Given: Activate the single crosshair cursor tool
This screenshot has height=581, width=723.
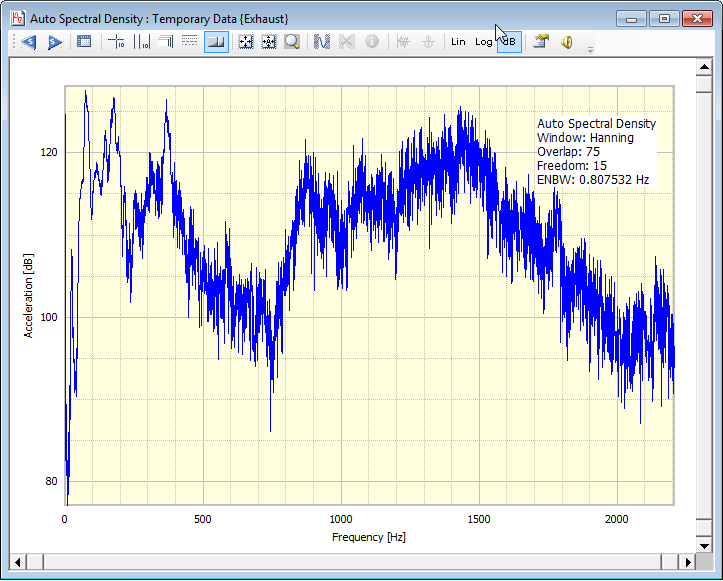Looking at the screenshot, I should [x=116, y=42].
